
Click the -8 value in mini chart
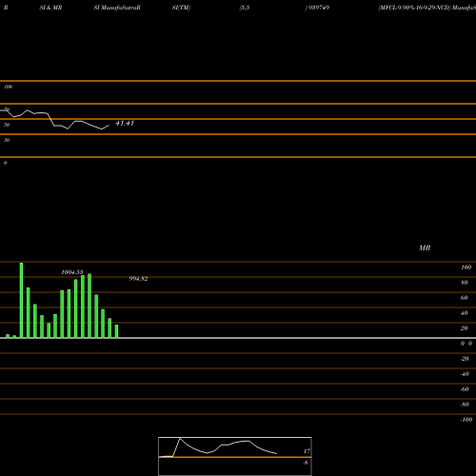(306, 463)
